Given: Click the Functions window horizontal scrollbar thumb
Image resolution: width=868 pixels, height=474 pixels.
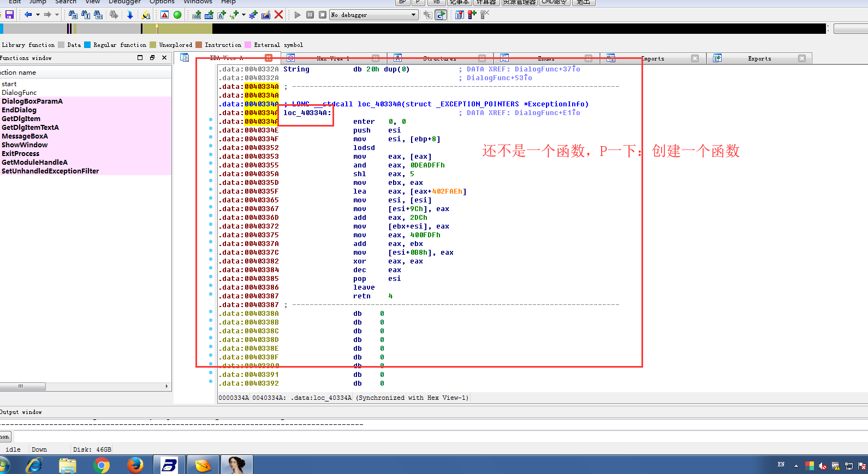Looking at the screenshot, I should 22,386.
